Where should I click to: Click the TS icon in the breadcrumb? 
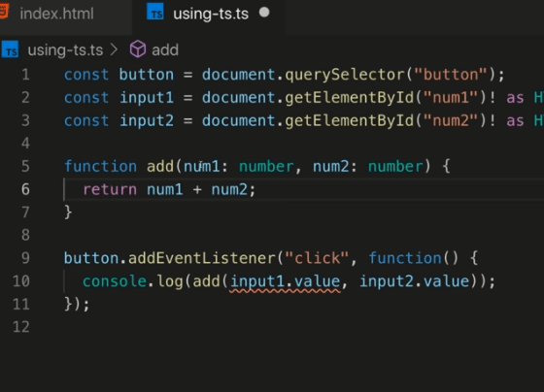click(10, 49)
